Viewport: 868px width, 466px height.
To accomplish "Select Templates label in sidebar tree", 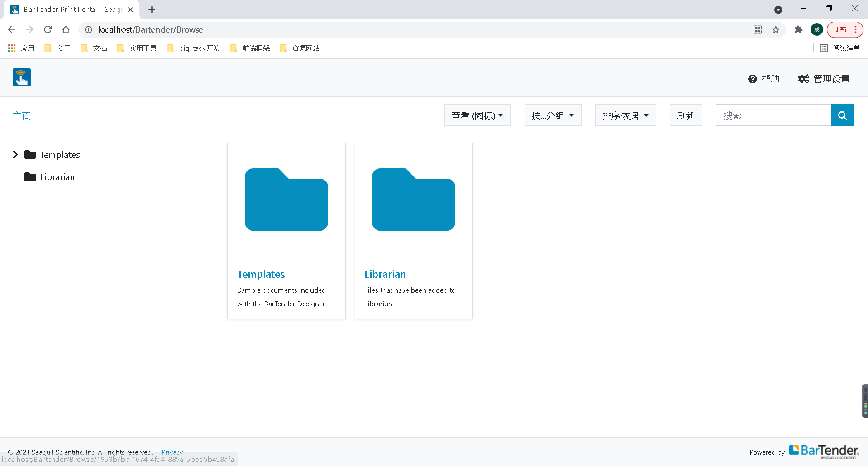I will [x=60, y=155].
